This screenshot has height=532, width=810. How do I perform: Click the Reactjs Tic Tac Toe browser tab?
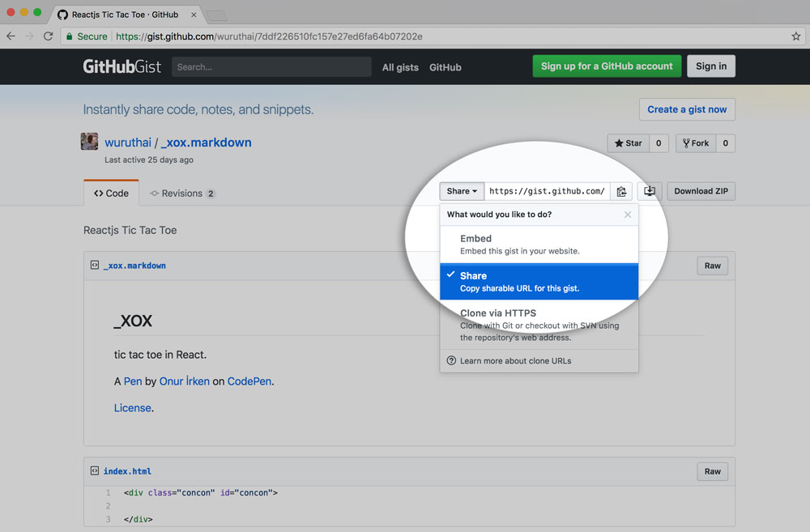(125, 15)
